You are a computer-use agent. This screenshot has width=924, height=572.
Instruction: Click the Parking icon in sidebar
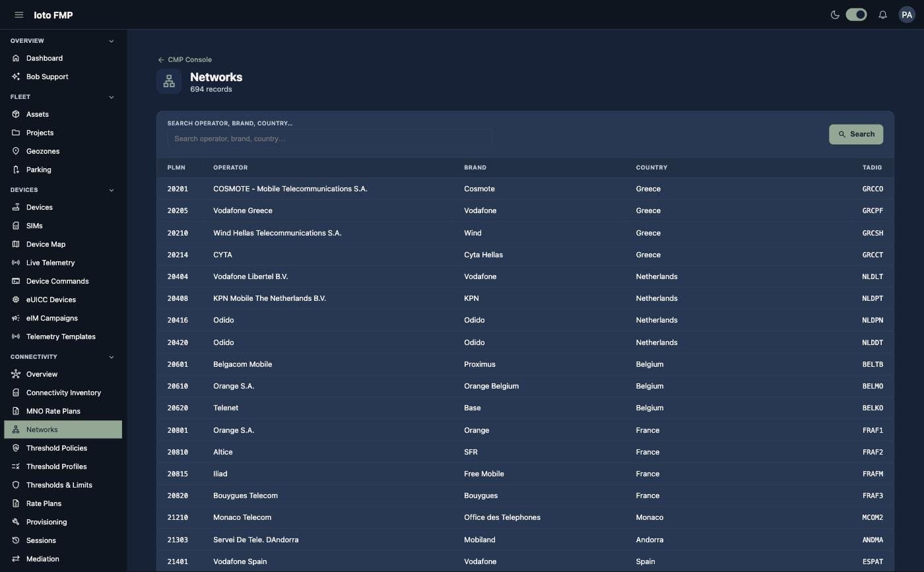point(16,170)
